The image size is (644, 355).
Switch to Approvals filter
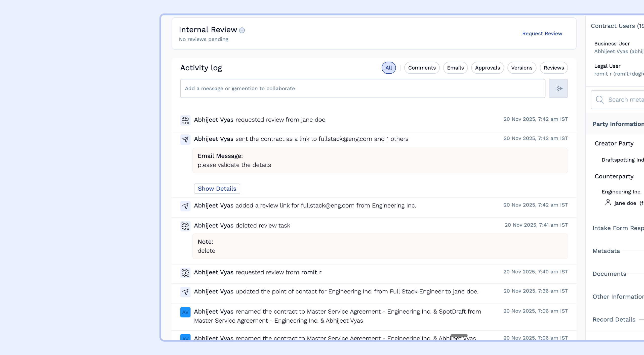point(487,68)
